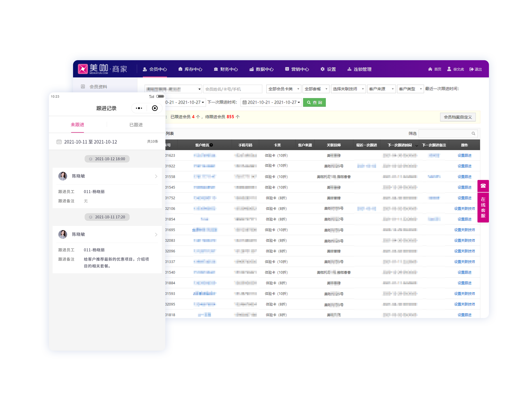Open 会员资料 in the sidebar
The height and width of the screenshot is (414, 532).
coord(98,87)
